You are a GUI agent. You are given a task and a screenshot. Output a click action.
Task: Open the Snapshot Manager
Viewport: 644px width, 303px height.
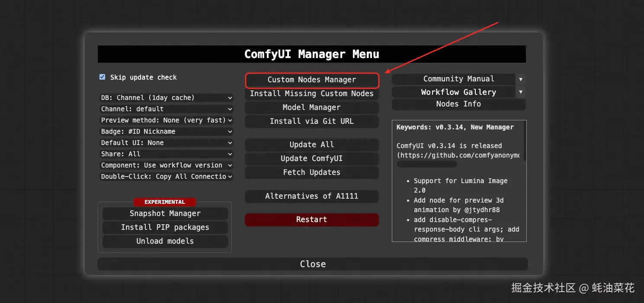coord(165,213)
